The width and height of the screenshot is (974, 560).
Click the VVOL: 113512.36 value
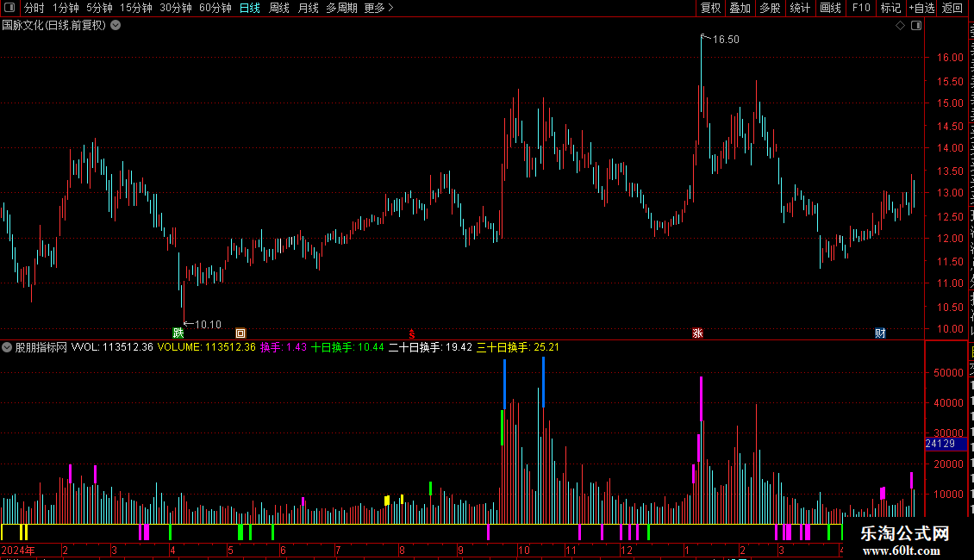click(x=112, y=348)
